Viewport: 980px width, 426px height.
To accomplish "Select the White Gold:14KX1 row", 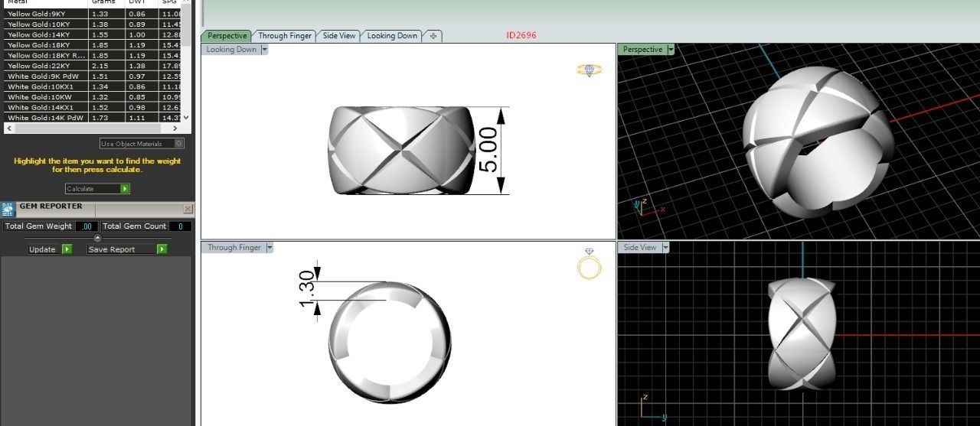I will [93, 107].
